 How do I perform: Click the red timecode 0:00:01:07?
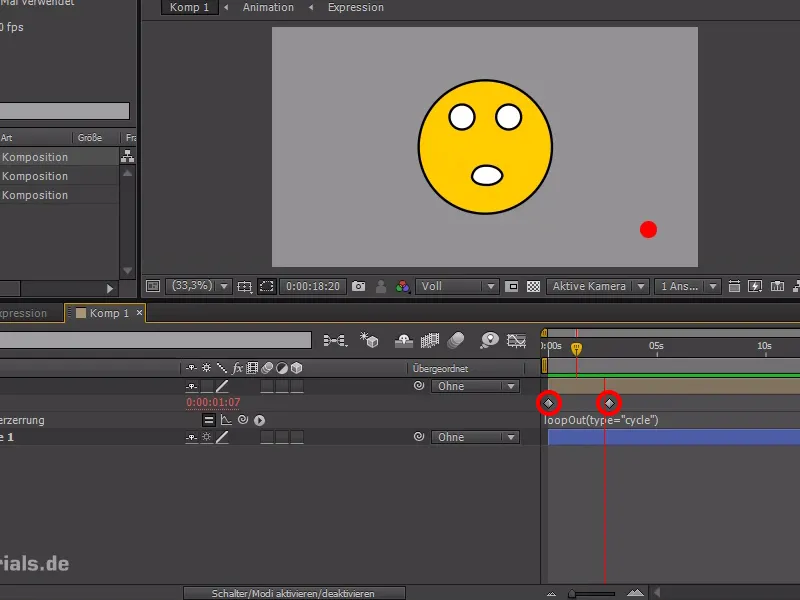pos(213,403)
